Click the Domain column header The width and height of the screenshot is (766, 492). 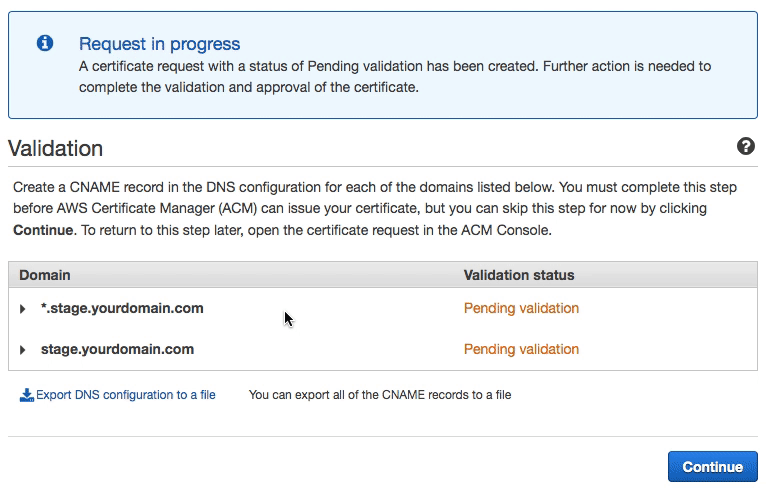[44, 275]
